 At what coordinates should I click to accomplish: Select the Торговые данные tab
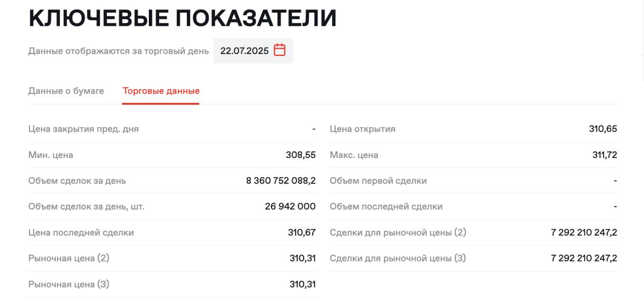pyautogui.click(x=161, y=91)
